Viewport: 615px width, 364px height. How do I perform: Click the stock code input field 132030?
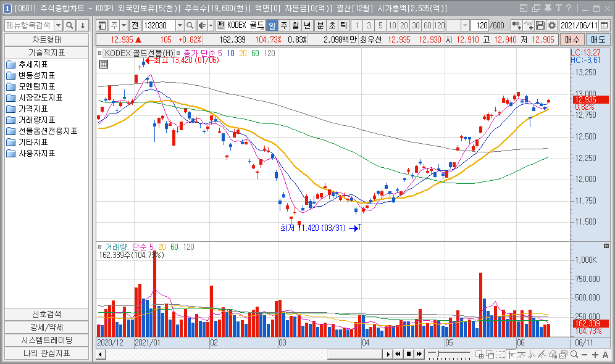coord(159,25)
